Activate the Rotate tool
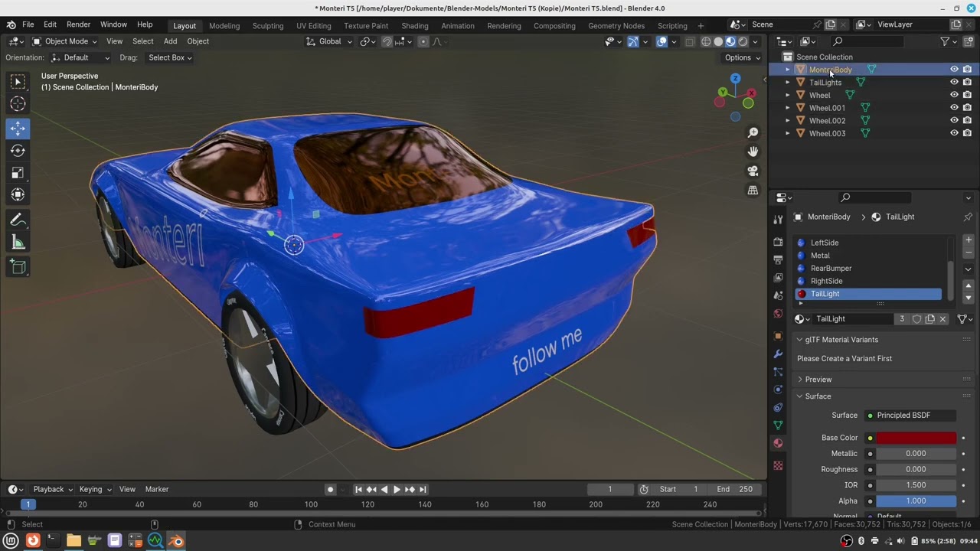This screenshot has width=980, height=551. pyautogui.click(x=18, y=151)
